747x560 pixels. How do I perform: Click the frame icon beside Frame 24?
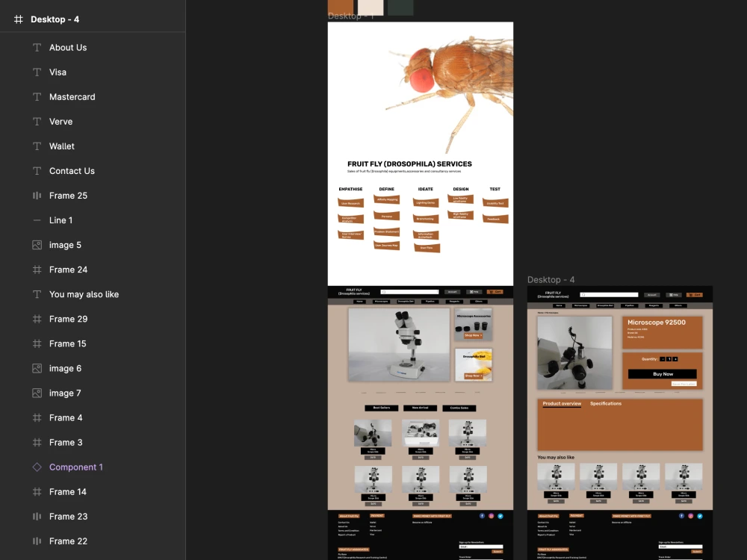[37, 270]
